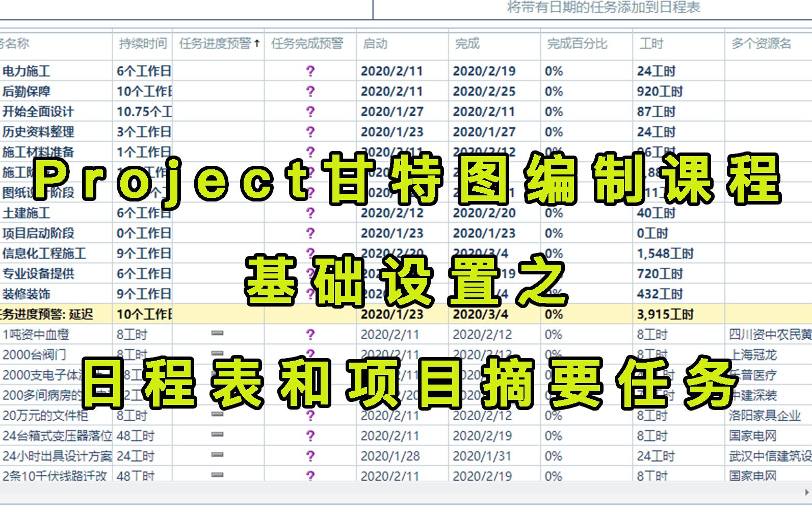Click the delay dash indicator in 24台箱式变压器落位 row
This screenshot has width=812, height=508.
218,435
